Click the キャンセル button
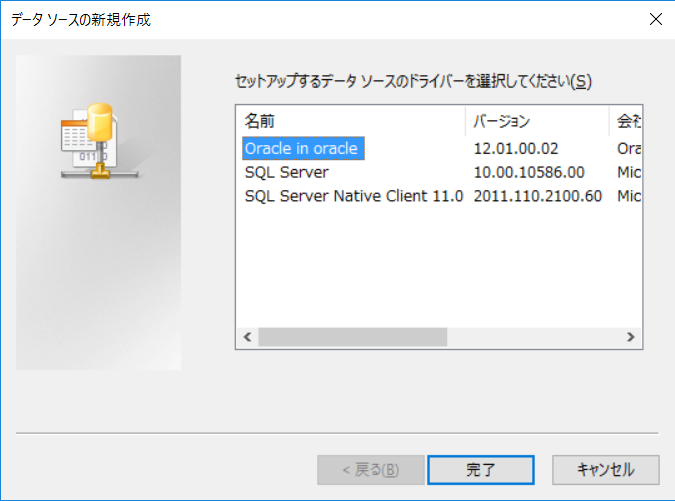This screenshot has width=675, height=501. click(606, 470)
